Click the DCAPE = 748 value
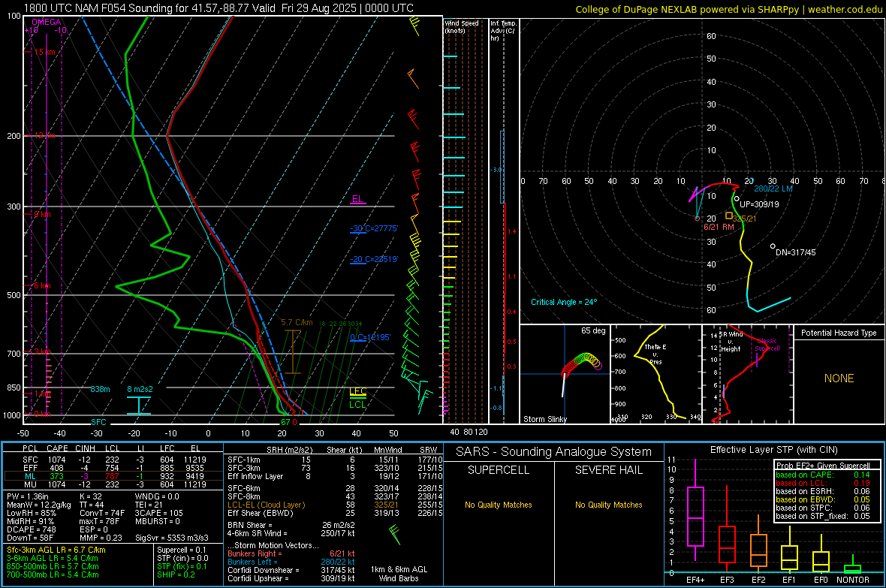Image resolution: width=886 pixels, height=588 pixels. click(31, 529)
